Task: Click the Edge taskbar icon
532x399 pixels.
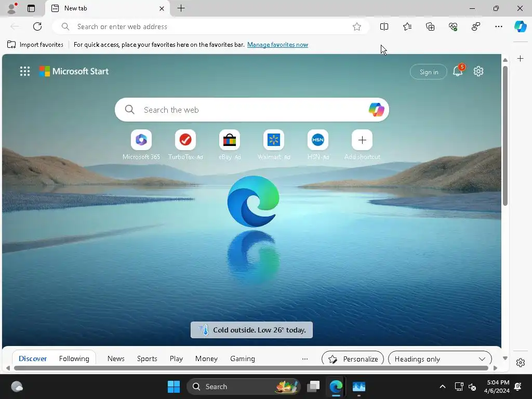Action: click(x=336, y=387)
